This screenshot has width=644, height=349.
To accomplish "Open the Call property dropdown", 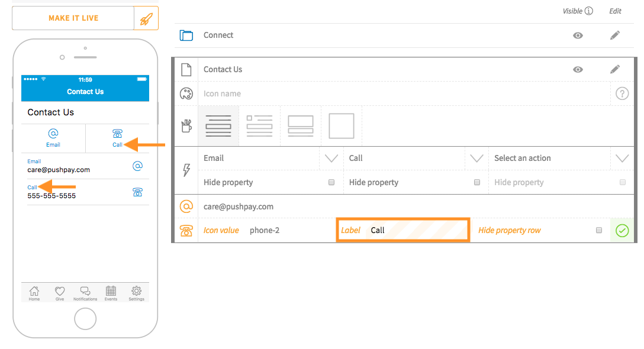I will [476, 158].
